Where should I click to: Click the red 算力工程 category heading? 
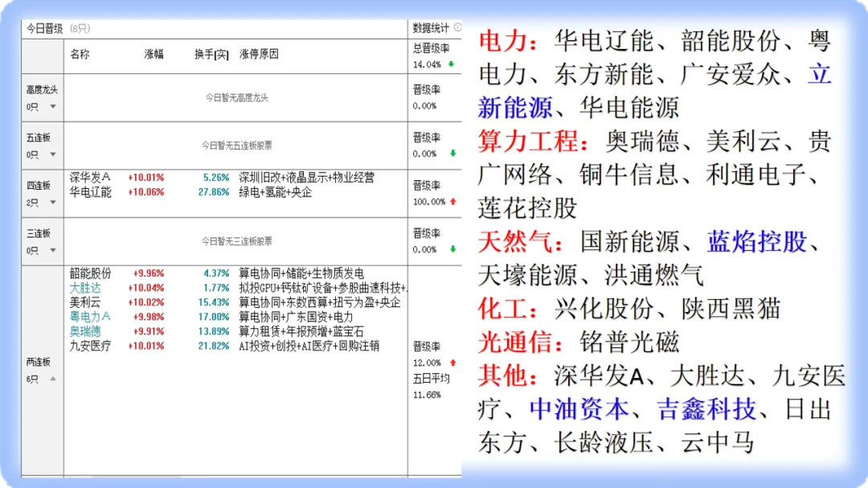(533, 141)
